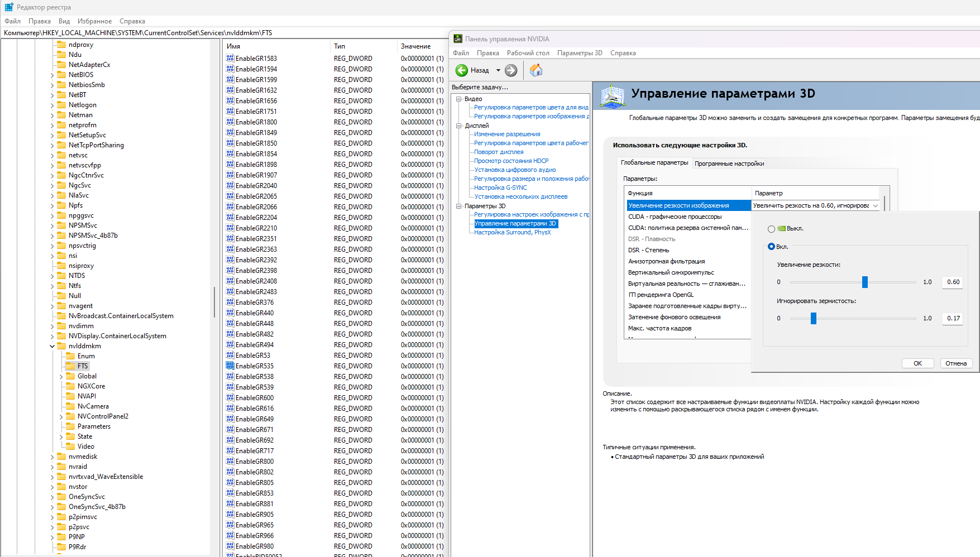
Task: Click the DWORD icon for EnableGR1583
Action: tap(230, 58)
